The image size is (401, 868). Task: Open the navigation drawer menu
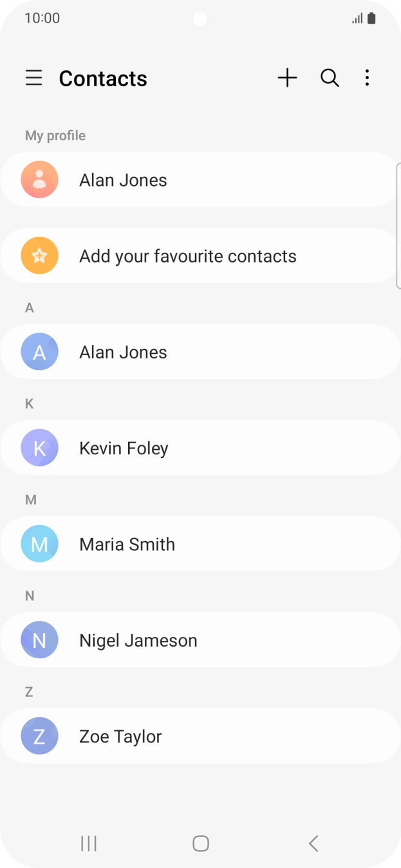point(33,78)
